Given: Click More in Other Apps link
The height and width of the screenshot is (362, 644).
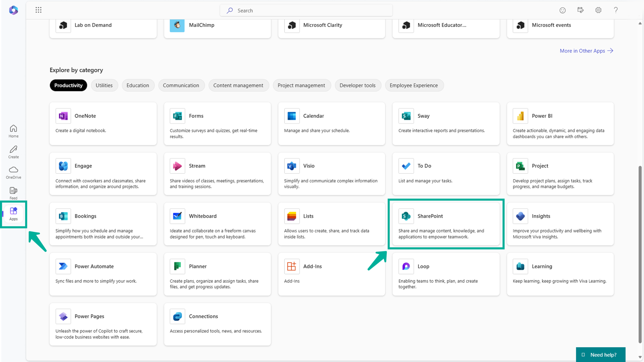Looking at the screenshot, I should pos(587,50).
